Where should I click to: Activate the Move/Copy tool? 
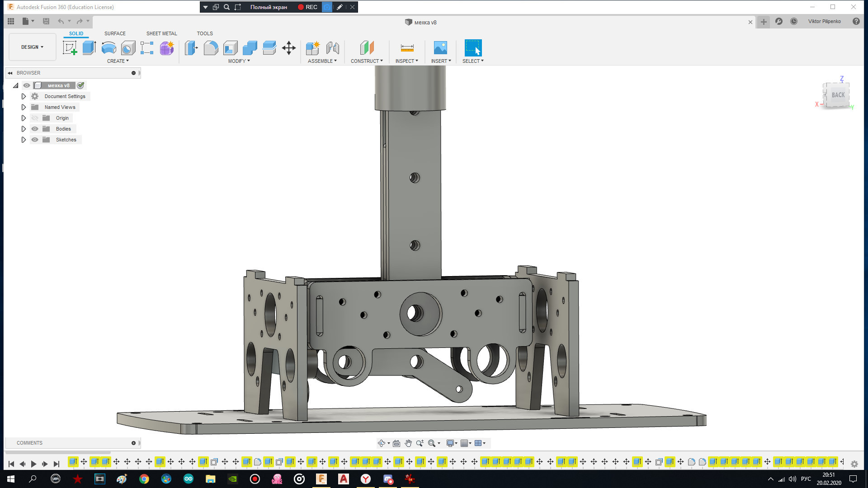tap(288, 47)
